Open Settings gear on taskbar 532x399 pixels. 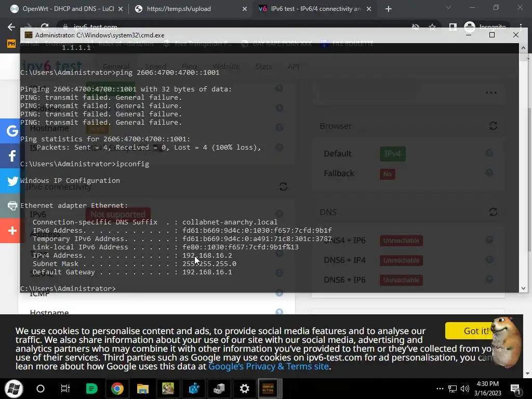point(245,389)
